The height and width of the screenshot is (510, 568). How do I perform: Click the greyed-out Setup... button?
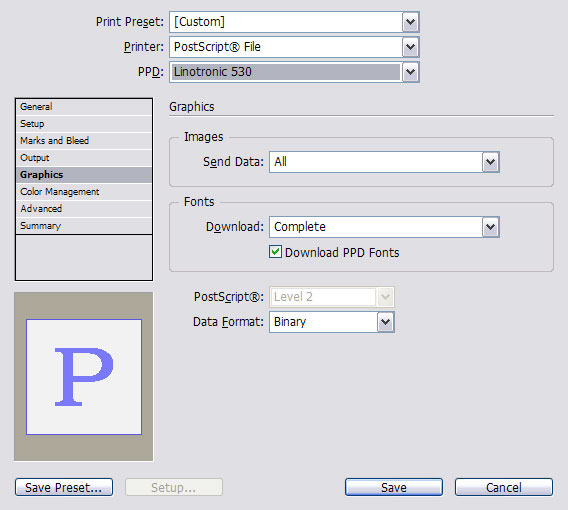point(174,487)
